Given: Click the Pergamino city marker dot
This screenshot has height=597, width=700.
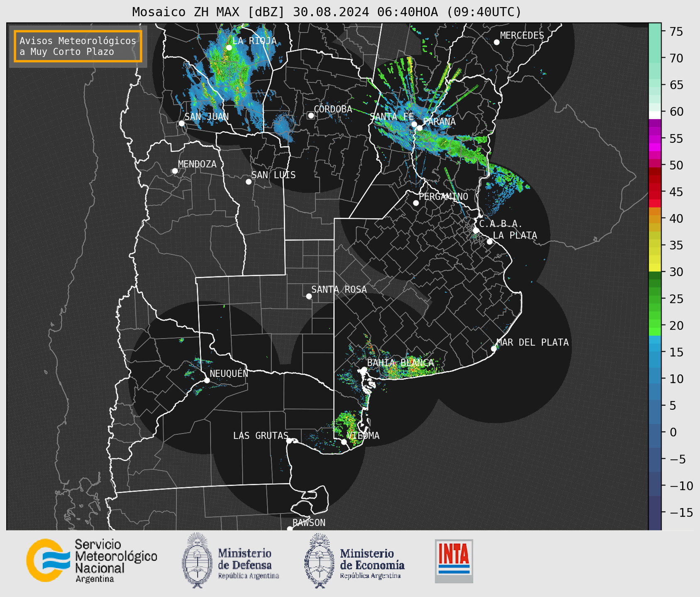Looking at the screenshot, I should [x=416, y=203].
